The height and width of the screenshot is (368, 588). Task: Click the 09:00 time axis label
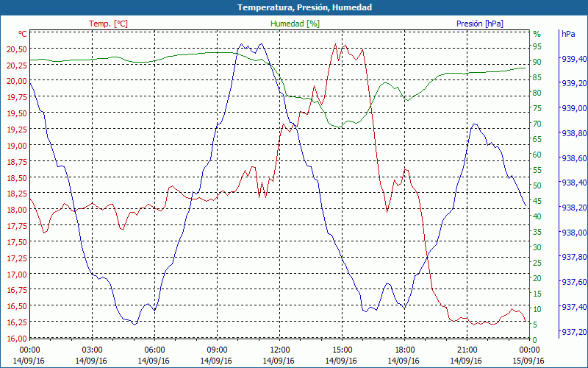[x=217, y=350]
